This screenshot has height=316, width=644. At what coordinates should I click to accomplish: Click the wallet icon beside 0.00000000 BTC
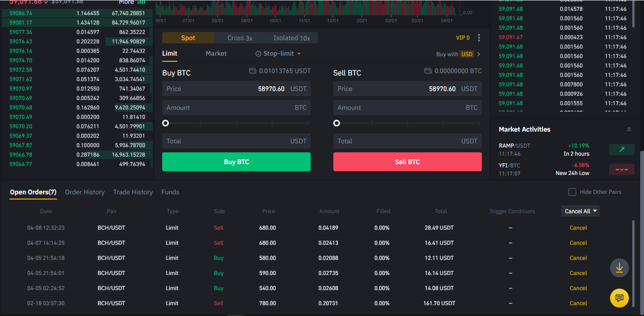(x=428, y=71)
